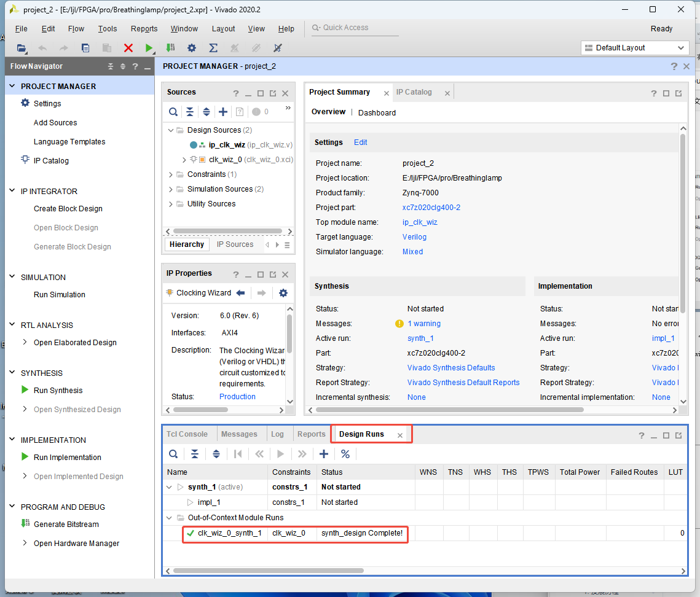Image resolution: width=700 pixels, height=597 pixels.
Task: Search in the Design Runs panel
Action: [x=173, y=454]
